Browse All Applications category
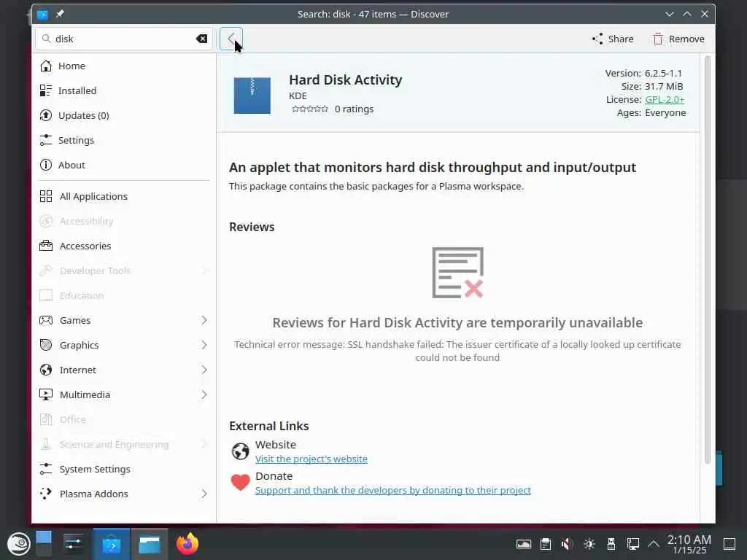Screen dimensions: 747x560 click(x=123, y=196)
